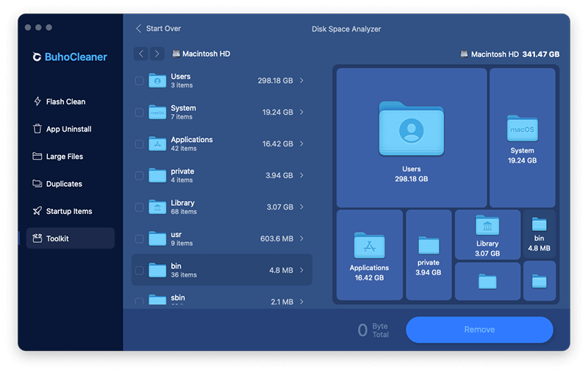The image size is (588, 373).
Task: Click the 19.24 GB size in System row
Action: [278, 113]
